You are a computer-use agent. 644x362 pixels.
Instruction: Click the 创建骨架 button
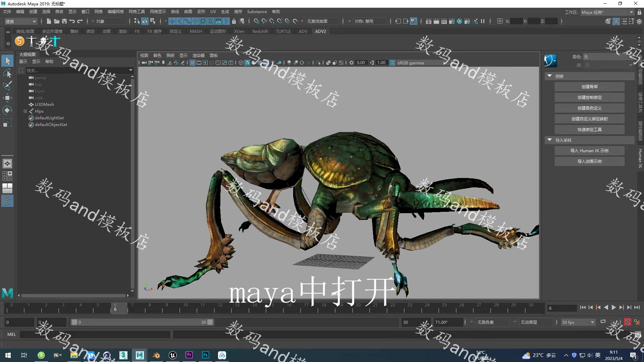coord(589,86)
